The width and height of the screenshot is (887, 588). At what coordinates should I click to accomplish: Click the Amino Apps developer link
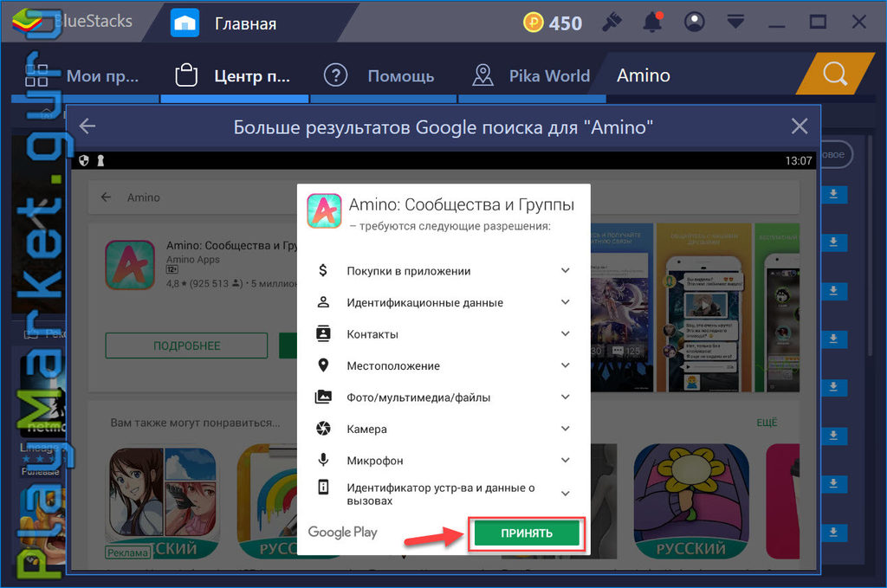(193, 260)
